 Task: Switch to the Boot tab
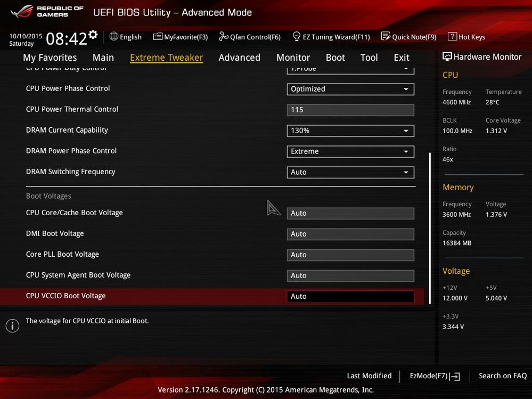tap(335, 58)
